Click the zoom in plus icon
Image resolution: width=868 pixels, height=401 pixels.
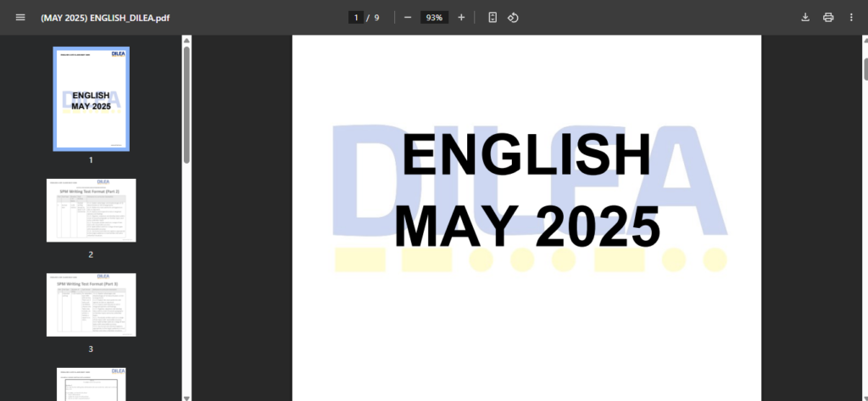point(461,17)
